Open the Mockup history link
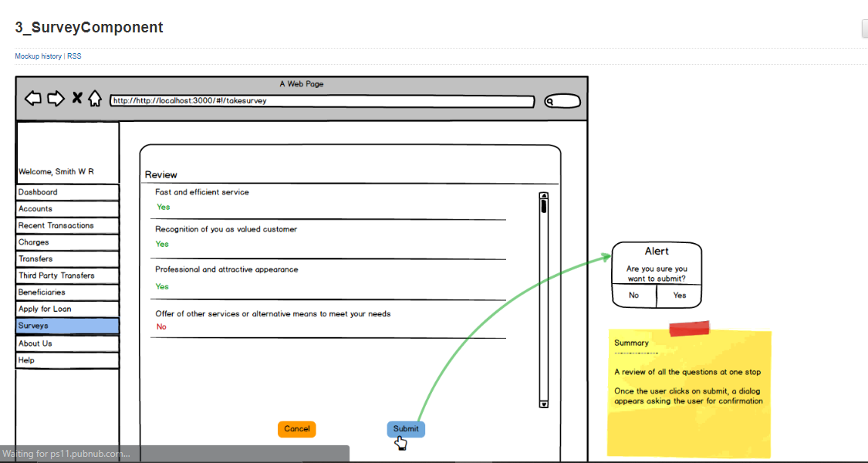This screenshot has height=463, width=868. 38,56
